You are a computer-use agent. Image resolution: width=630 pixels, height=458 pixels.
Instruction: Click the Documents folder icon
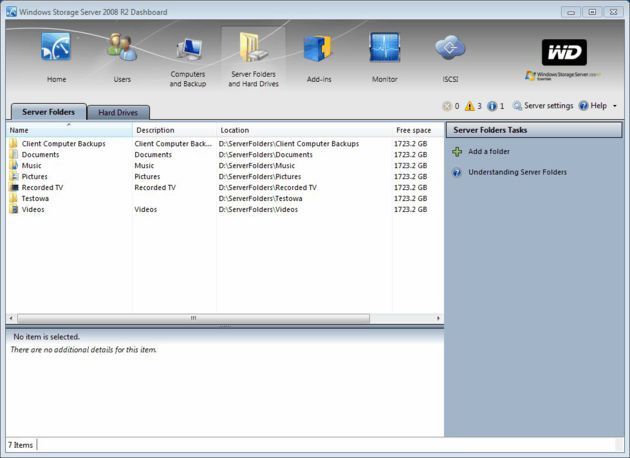pos(14,154)
